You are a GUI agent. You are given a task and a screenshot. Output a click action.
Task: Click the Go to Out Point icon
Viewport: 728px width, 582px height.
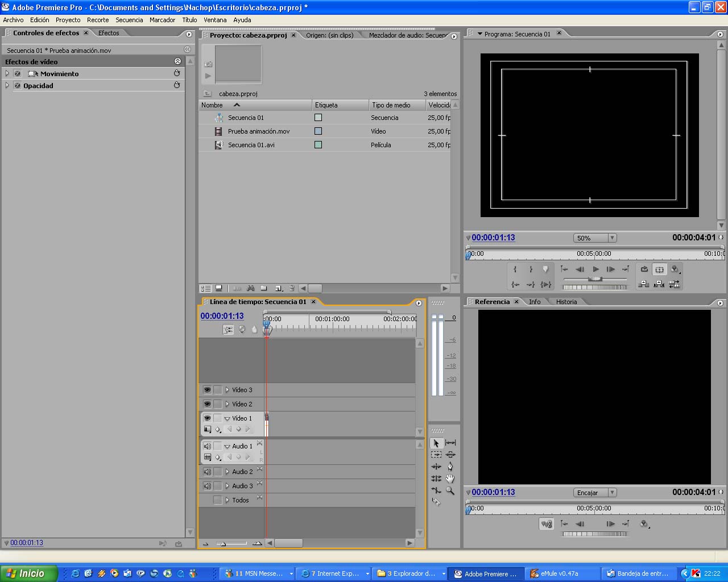[x=531, y=284]
